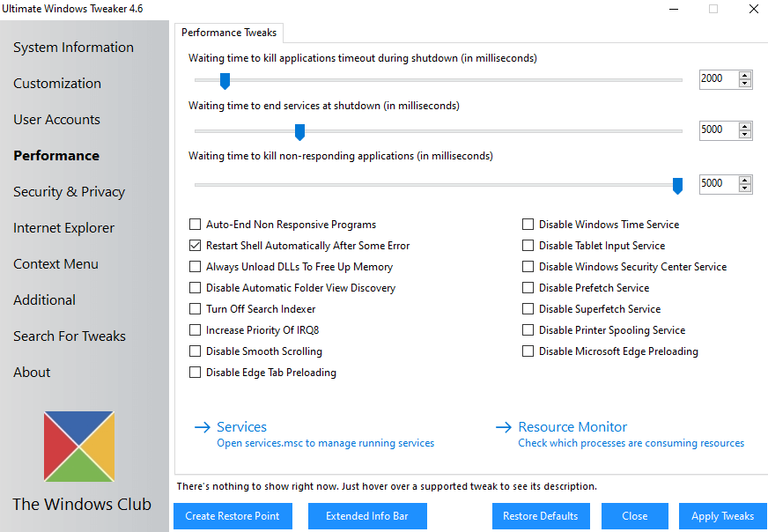
Task: Open Resource Monitor link
Action: (x=572, y=427)
